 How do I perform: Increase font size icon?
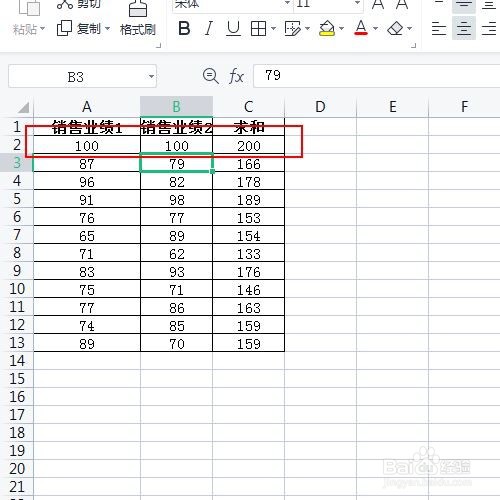[378, 5]
